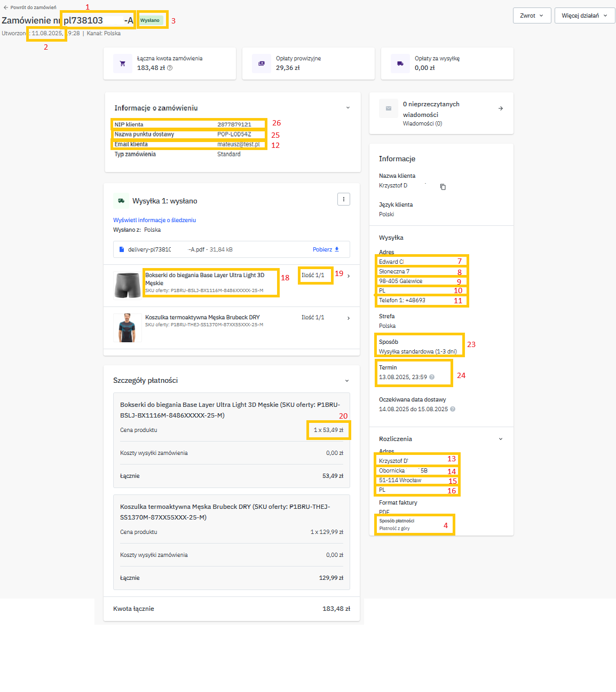
Task: Click help icon by Oczekiwana data dostawy
Action: click(x=453, y=409)
